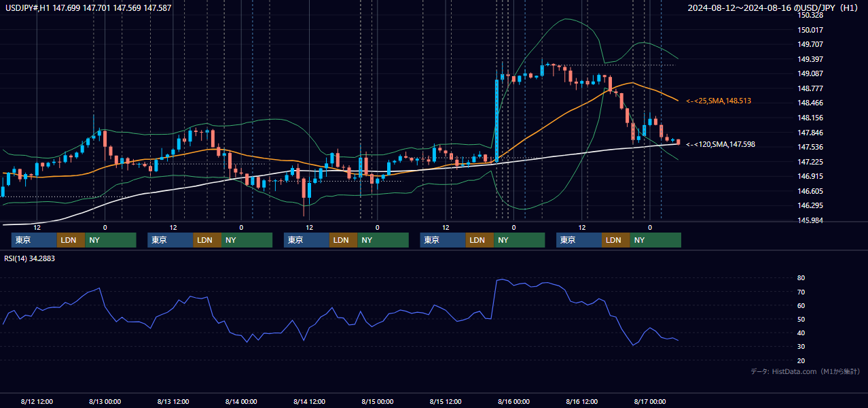The image size is (868, 408).
Task: Click price axis value 147.225
Action: 811,162
